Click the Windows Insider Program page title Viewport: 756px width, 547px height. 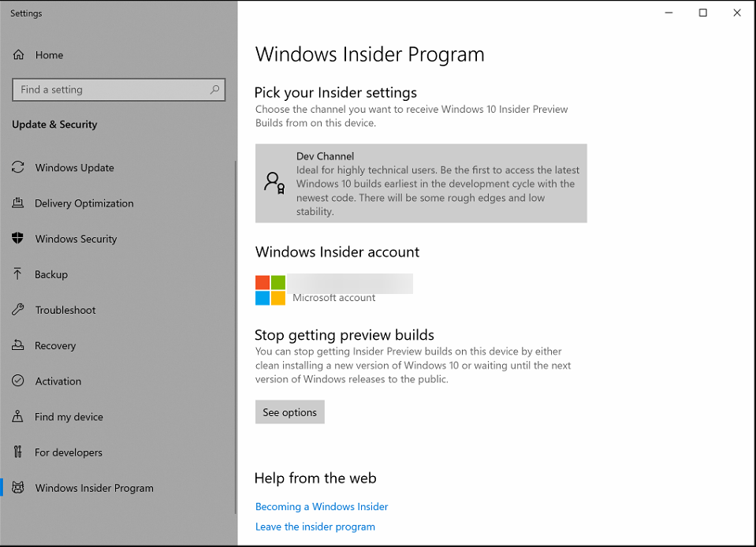[370, 54]
